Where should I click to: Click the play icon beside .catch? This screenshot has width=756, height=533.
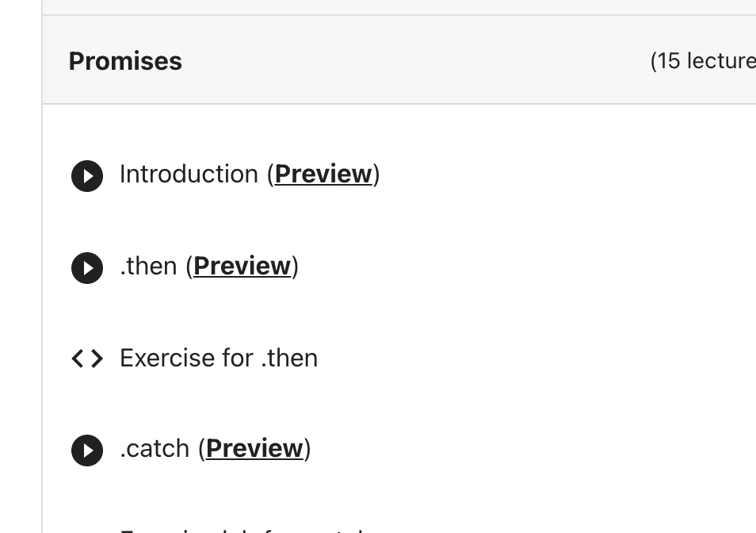87,451
